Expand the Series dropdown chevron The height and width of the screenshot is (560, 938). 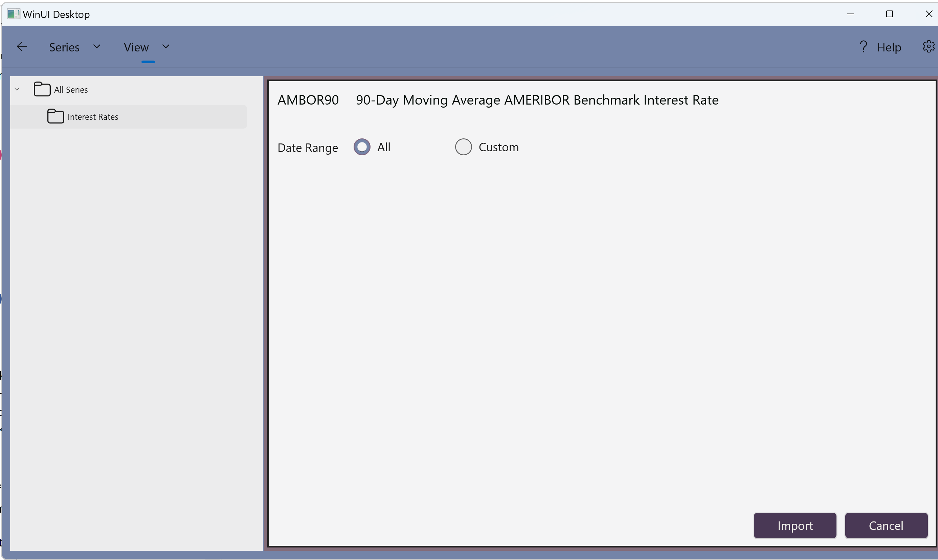(x=96, y=47)
